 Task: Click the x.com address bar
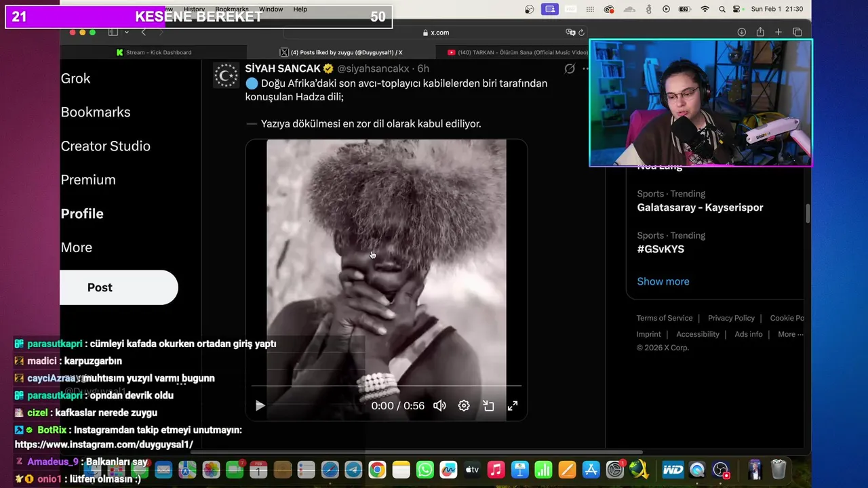tap(435, 33)
